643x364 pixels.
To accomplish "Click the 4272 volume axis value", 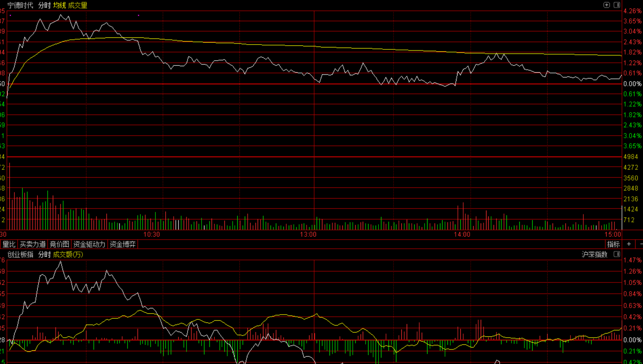I will [x=630, y=167].
